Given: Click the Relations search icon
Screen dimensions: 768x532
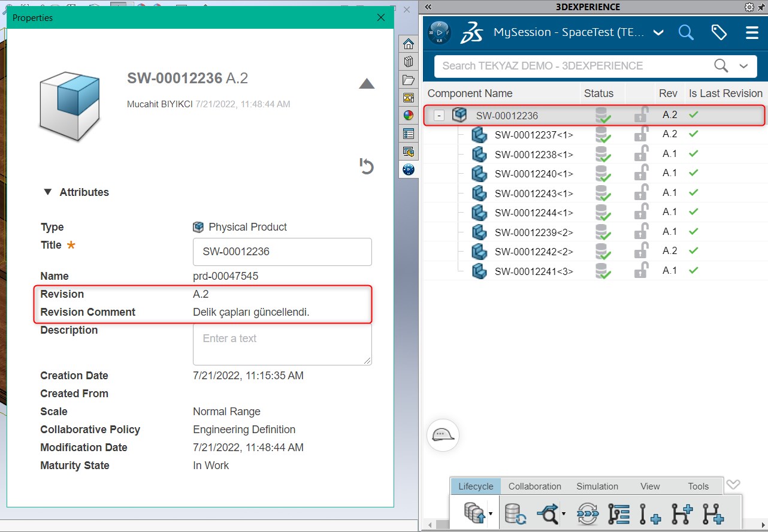Looking at the screenshot, I should click(x=548, y=513).
